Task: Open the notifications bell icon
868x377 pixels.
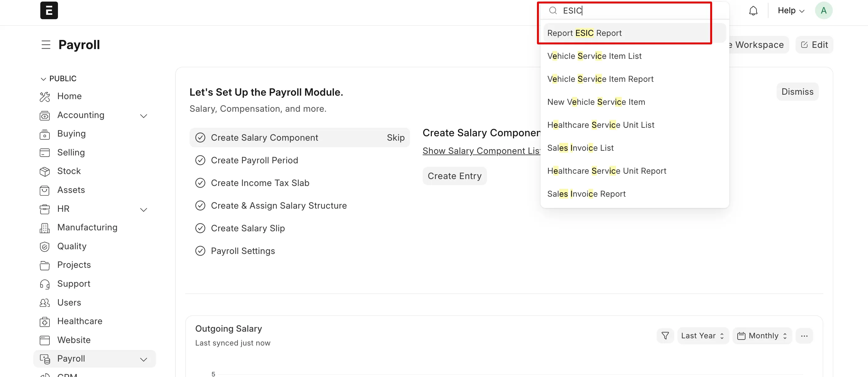Action: [x=753, y=11]
